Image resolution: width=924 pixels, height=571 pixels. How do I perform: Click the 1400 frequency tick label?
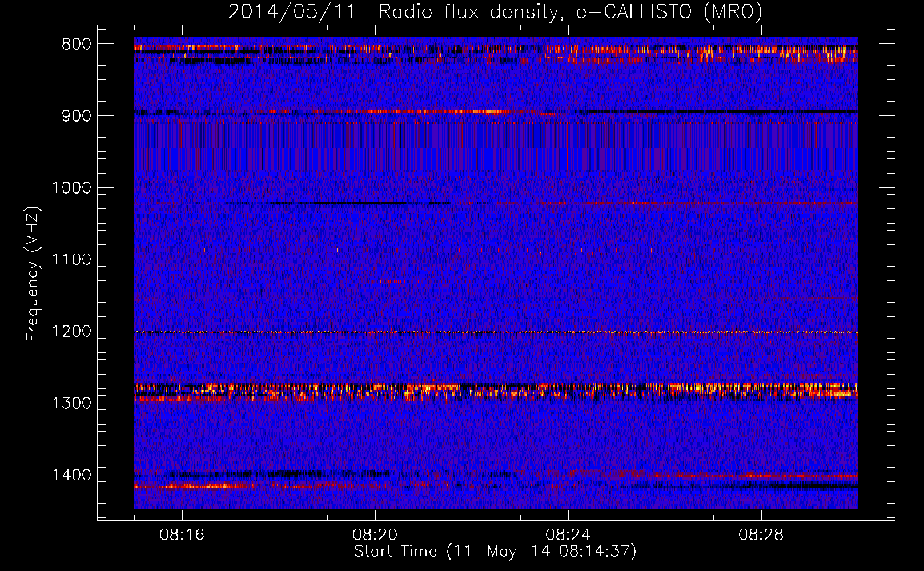coord(71,475)
